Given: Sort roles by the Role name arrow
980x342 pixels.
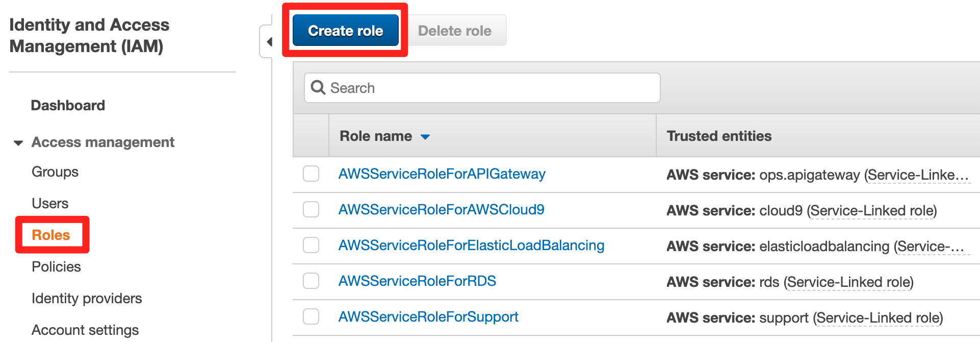Looking at the screenshot, I should pyautogui.click(x=425, y=137).
